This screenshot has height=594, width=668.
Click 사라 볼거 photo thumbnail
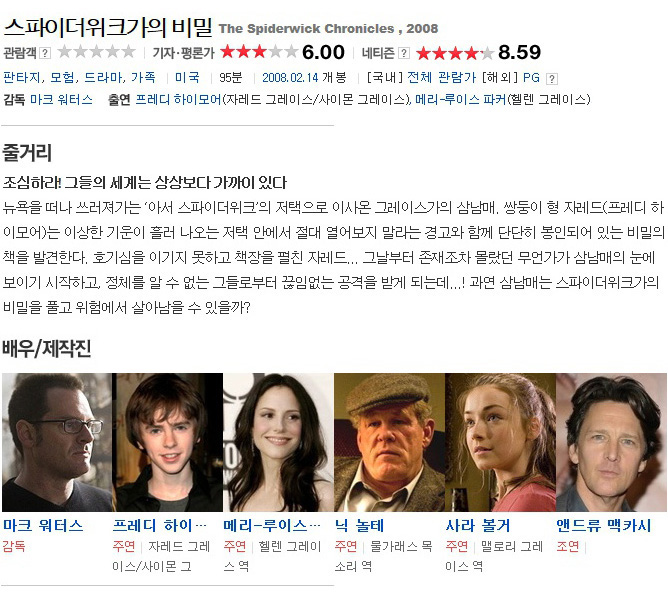(x=500, y=442)
